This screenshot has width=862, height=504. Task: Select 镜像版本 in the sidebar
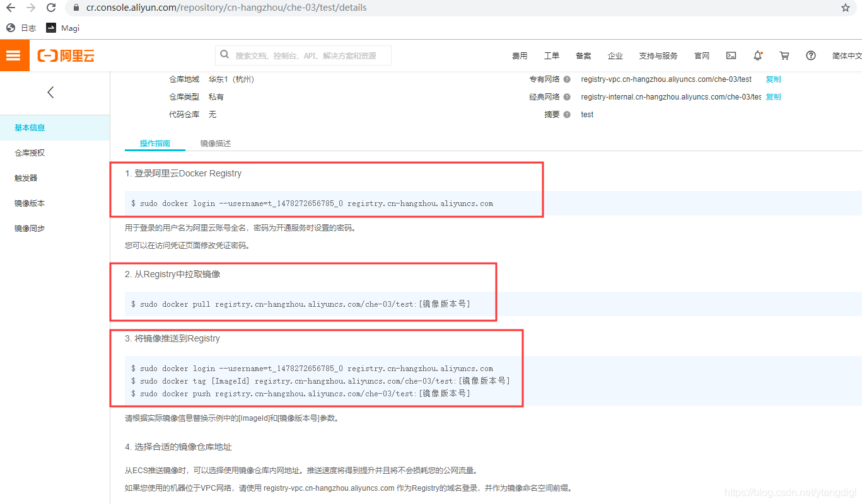tap(55, 203)
